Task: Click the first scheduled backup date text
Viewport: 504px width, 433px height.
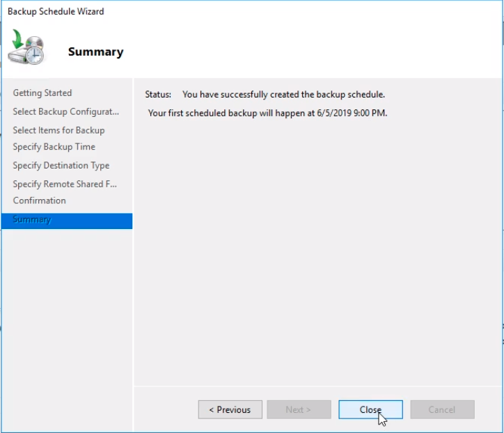Action: 267,113
